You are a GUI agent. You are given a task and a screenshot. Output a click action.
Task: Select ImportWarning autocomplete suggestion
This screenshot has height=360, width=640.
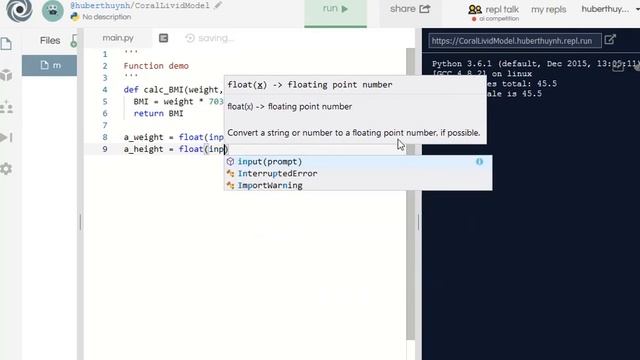click(x=358, y=185)
